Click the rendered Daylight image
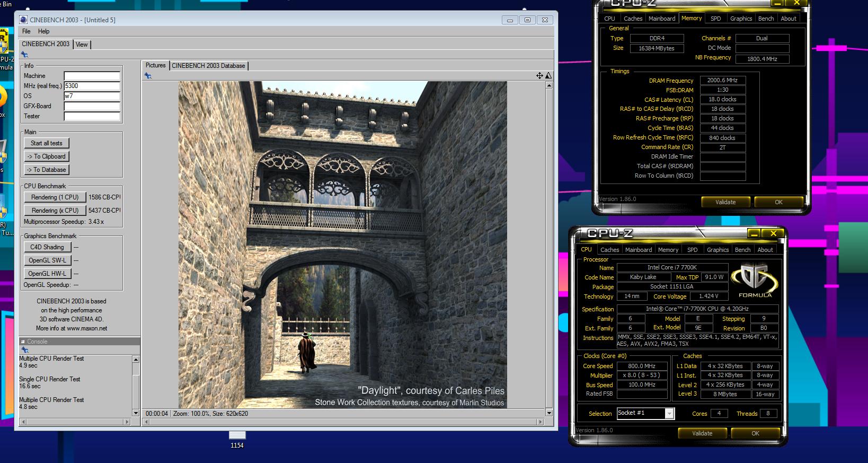 tap(342, 244)
